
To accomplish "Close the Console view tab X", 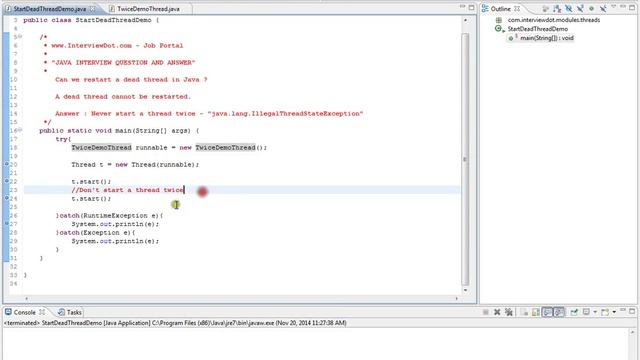I will pos(42,312).
